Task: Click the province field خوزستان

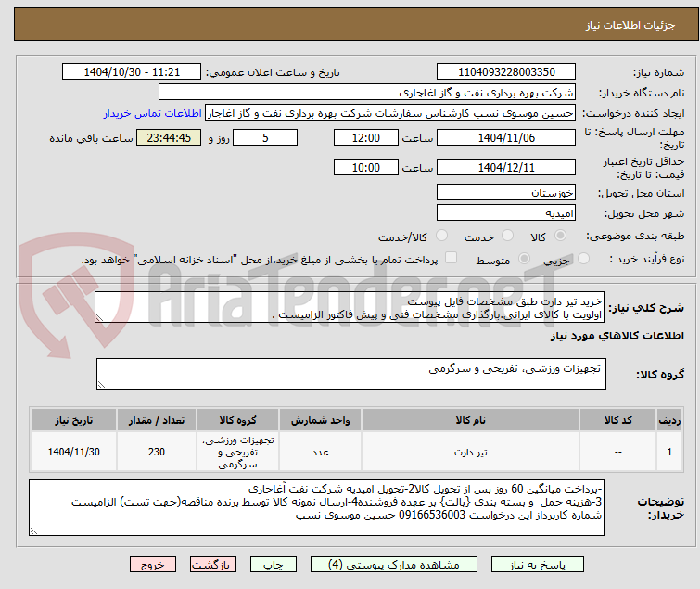Action: coord(506,192)
